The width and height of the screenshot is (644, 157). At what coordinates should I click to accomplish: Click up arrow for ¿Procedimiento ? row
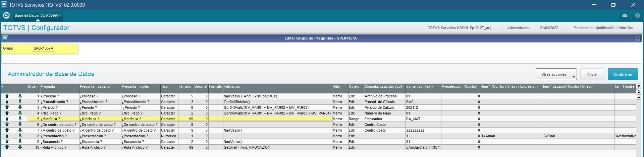click(7, 102)
